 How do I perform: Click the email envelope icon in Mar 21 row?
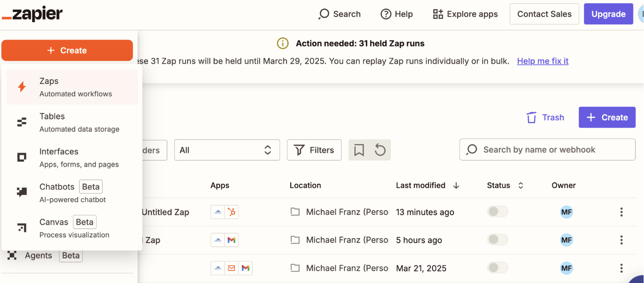[x=232, y=268]
